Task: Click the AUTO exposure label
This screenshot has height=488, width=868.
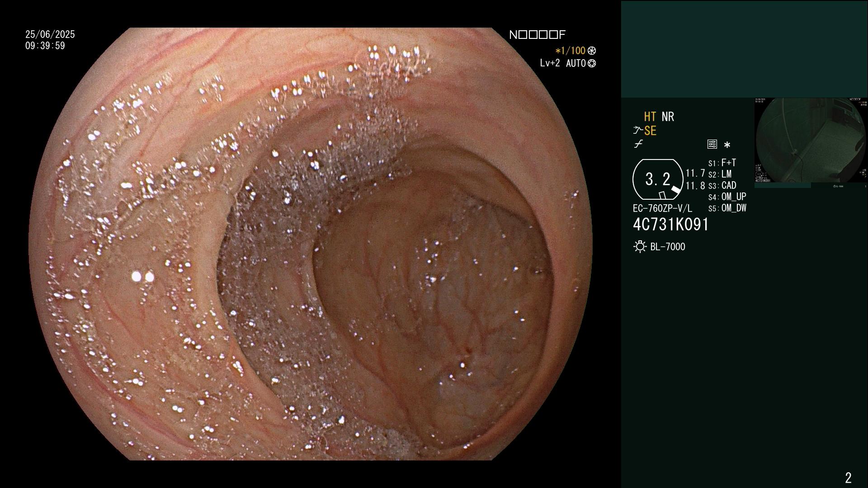Action: (x=576, y=63)
